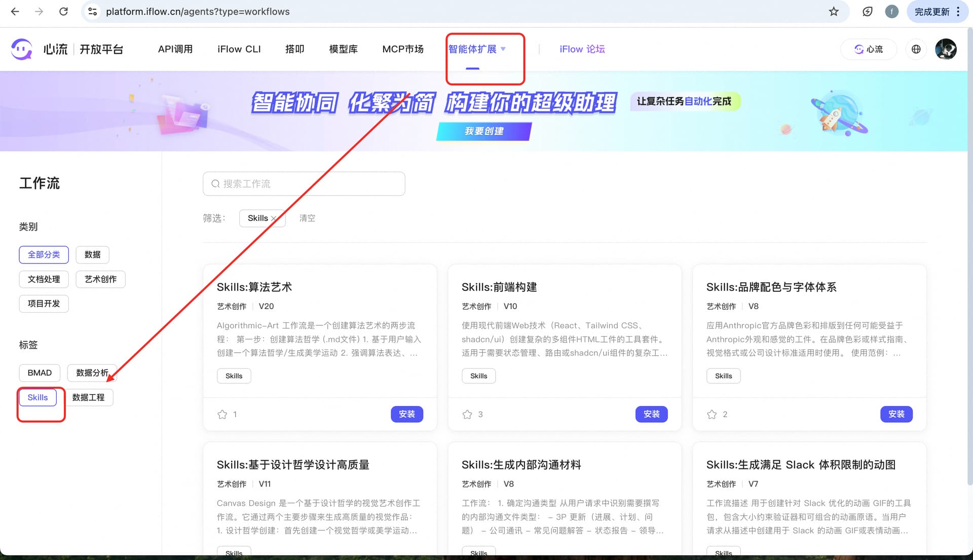Viewport: 973px width, 560px height.
Task: Open the user avatar menu
Action: point(946,49)
